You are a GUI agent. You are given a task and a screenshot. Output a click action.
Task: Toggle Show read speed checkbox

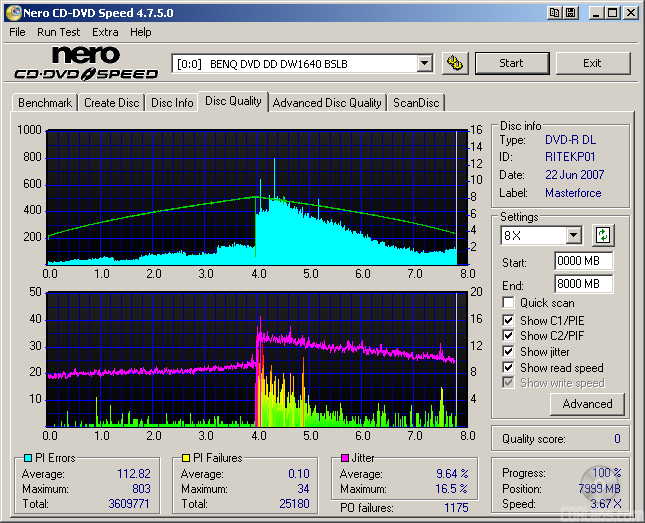click(509, 368)
